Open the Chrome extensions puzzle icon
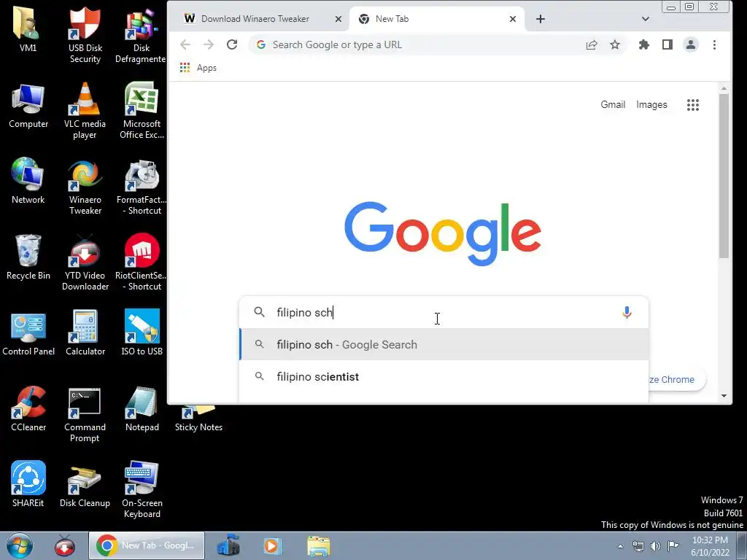The width and height of the screenshot is (747, 560). [x=644, y=44]
